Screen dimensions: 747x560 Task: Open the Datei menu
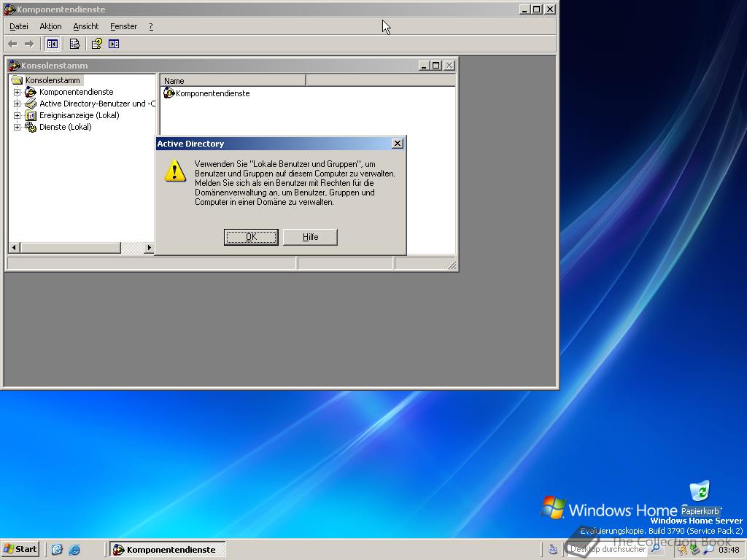19,27
